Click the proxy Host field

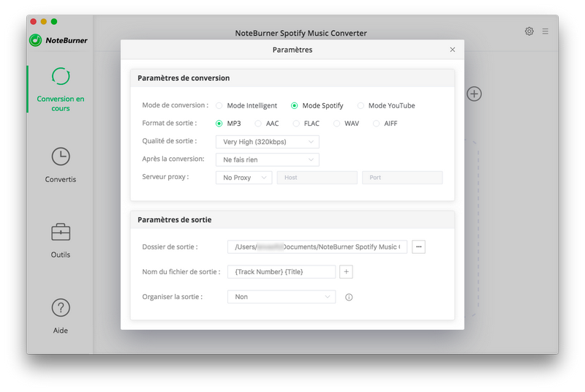[317, 178]
